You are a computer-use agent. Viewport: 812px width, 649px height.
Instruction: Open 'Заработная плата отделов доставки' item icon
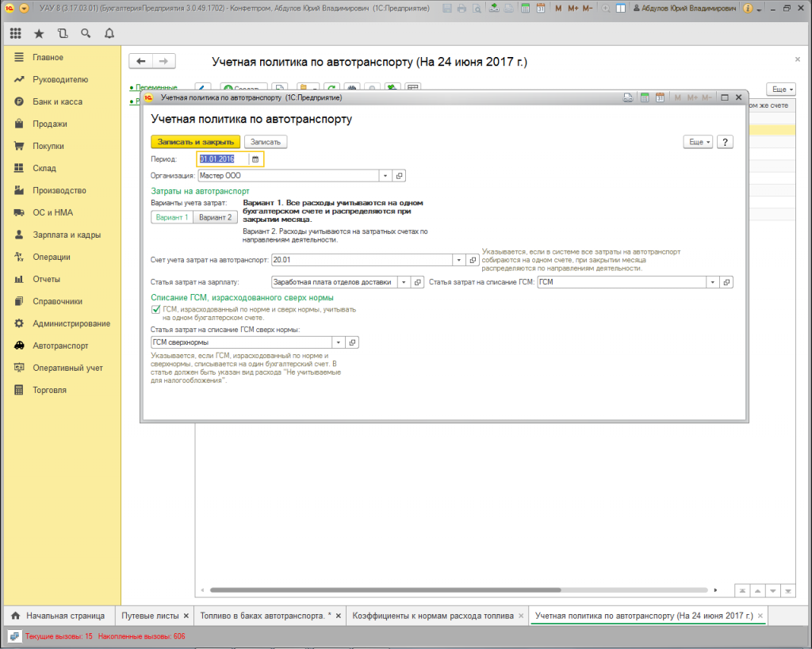[417, 283]
